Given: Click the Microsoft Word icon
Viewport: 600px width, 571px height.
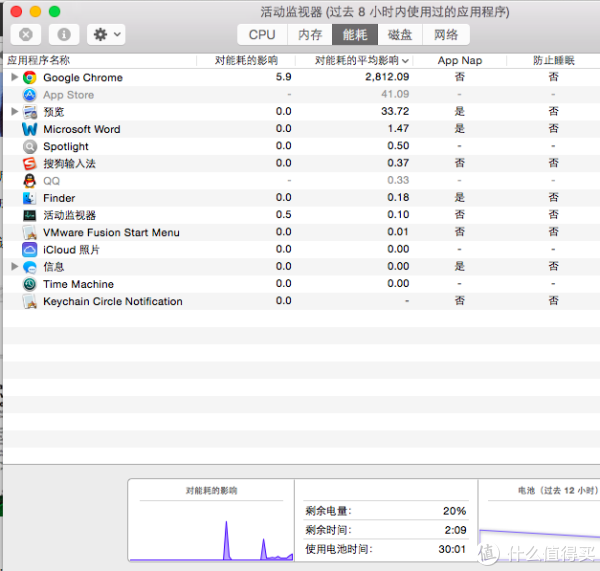Looking at the screenshot, I should coord(29,129).
